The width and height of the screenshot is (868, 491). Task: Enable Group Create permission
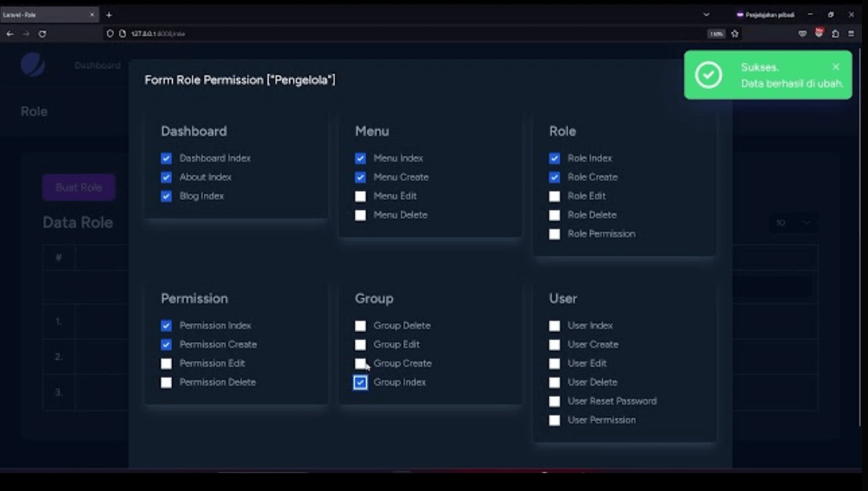360,364
